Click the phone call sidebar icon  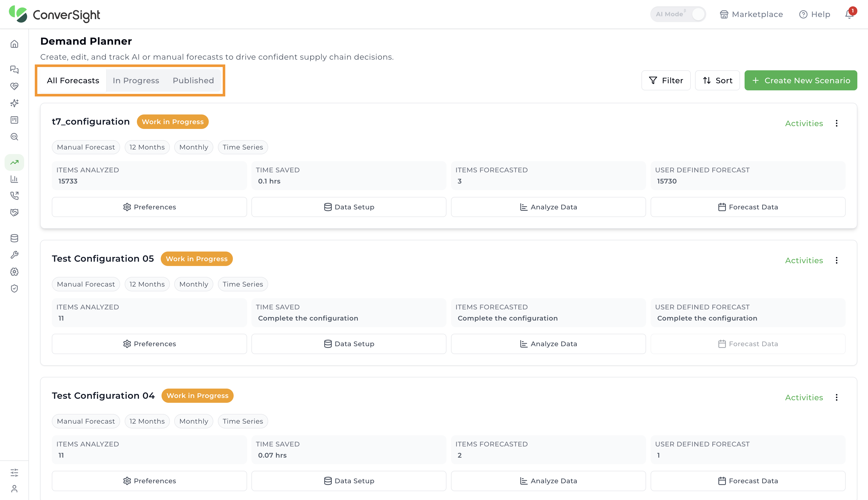click(14, 196)
